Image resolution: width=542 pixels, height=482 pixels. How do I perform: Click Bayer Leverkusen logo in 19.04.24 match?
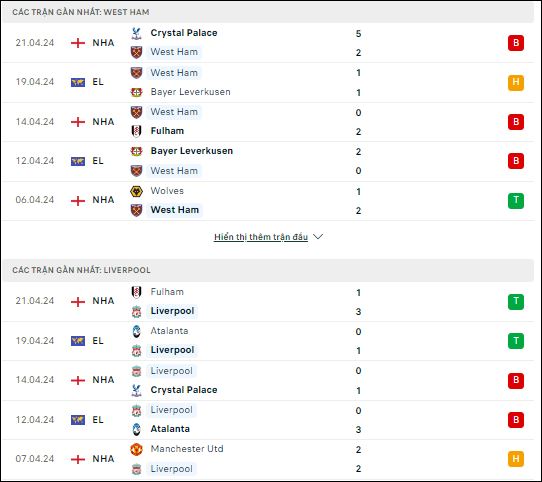point(136,92)
